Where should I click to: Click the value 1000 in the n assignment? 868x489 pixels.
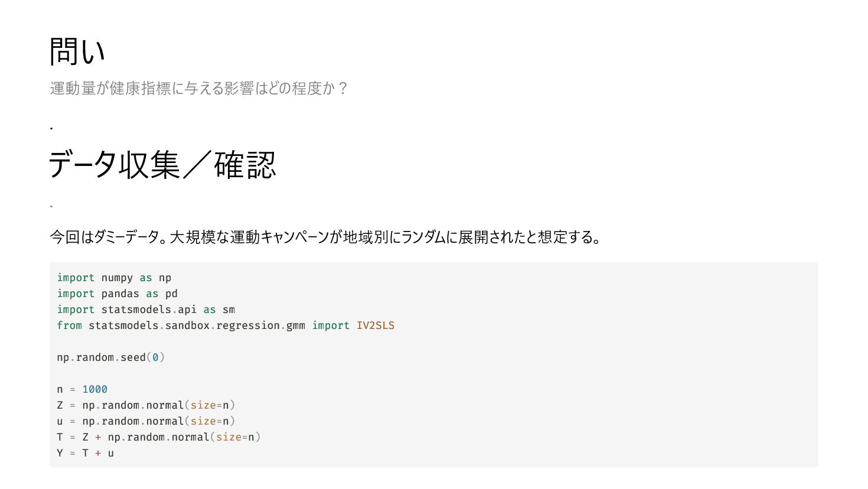click(94, 389)
